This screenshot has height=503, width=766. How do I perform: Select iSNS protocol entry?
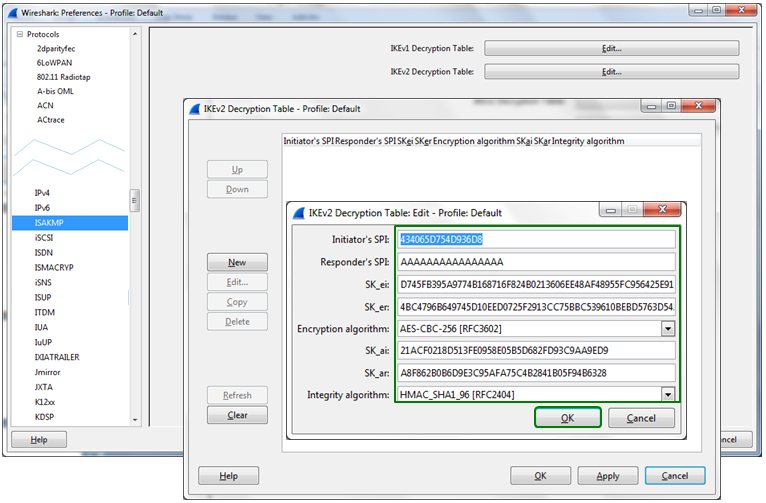click(43, 282)
